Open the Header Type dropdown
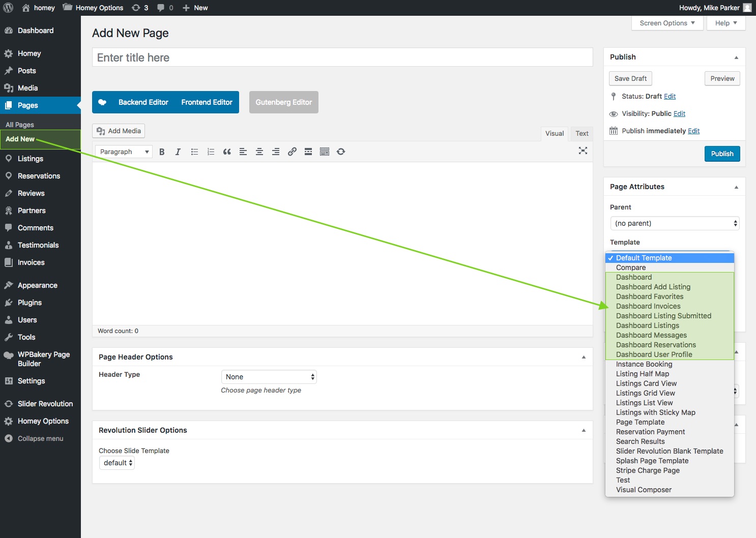The height and width of the screenshot is (538, 756). click(x=269, y=377)
